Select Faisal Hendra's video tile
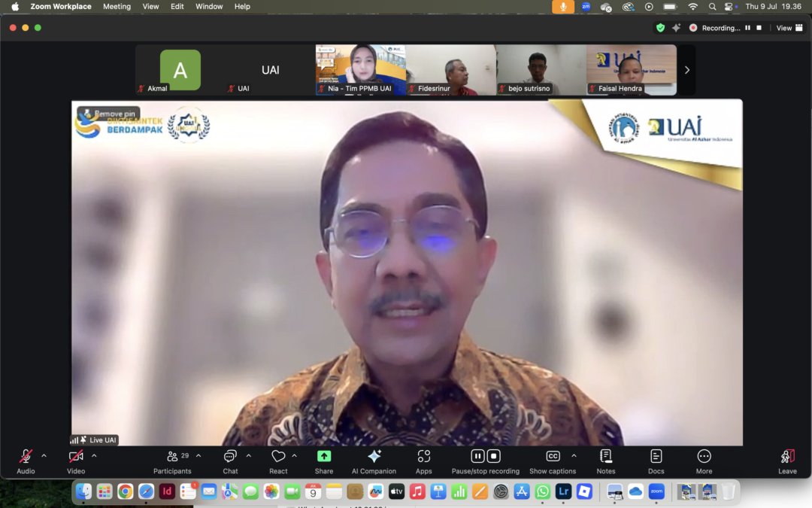The height and width of the screenshot is (508, 812). 632,70
